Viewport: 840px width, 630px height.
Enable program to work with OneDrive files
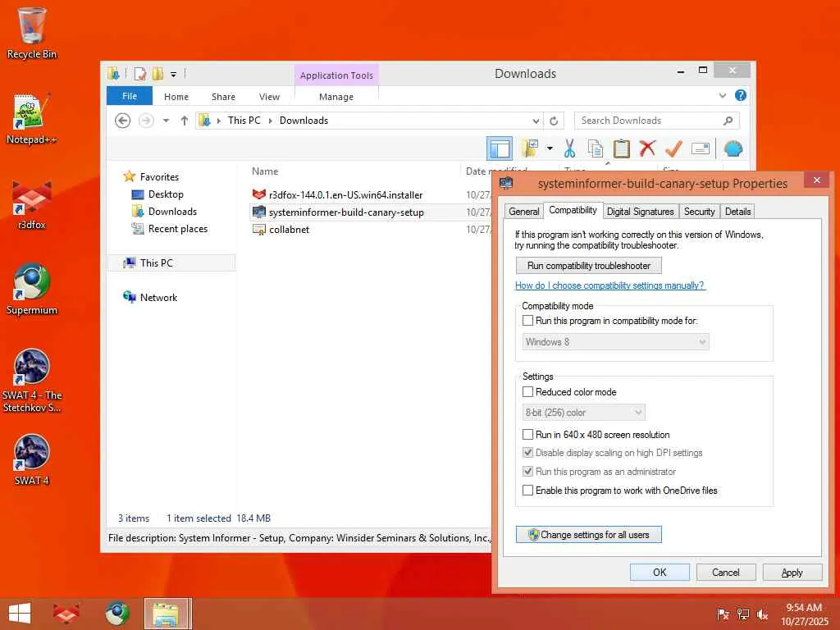[527, 491]
